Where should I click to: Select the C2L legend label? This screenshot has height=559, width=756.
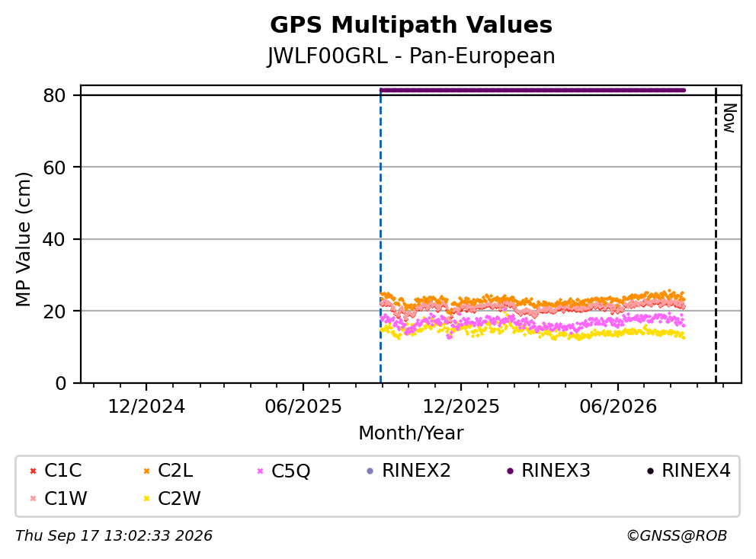(x=175, y=471)
